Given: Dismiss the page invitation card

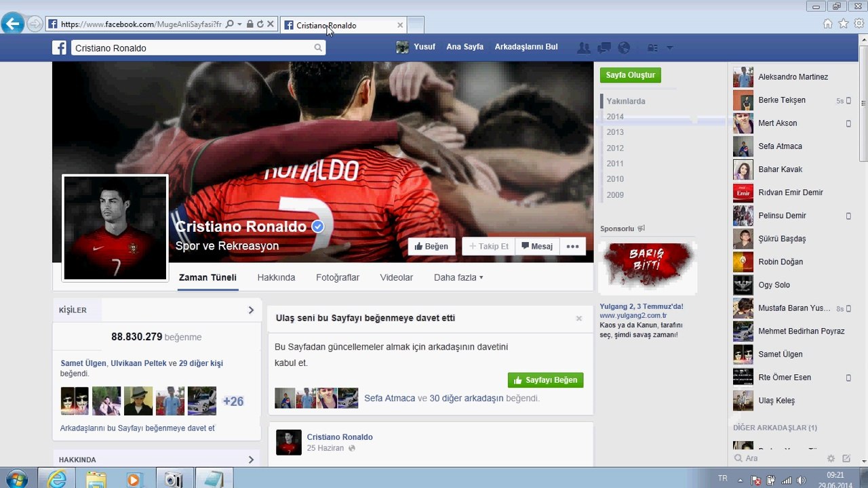Looking at the screenshot, I should tap(579, 319).
